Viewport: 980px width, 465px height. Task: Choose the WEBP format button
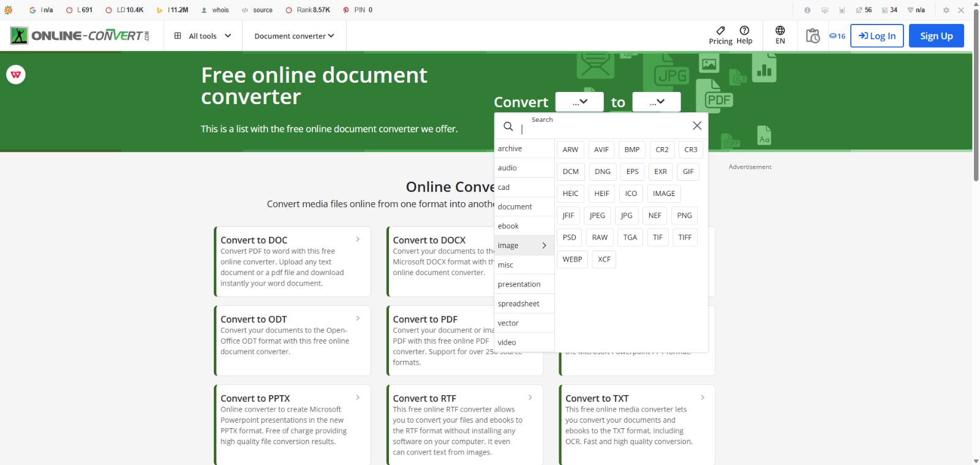(572, 260)
